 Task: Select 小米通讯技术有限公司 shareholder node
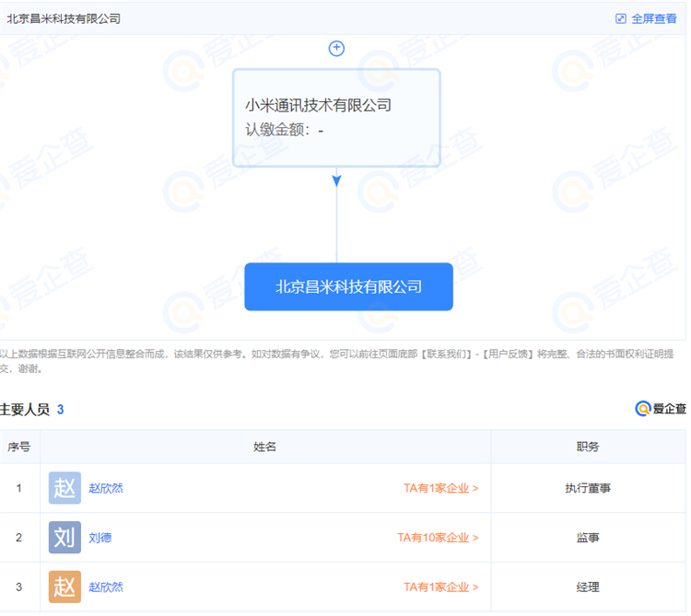[336, 118]
